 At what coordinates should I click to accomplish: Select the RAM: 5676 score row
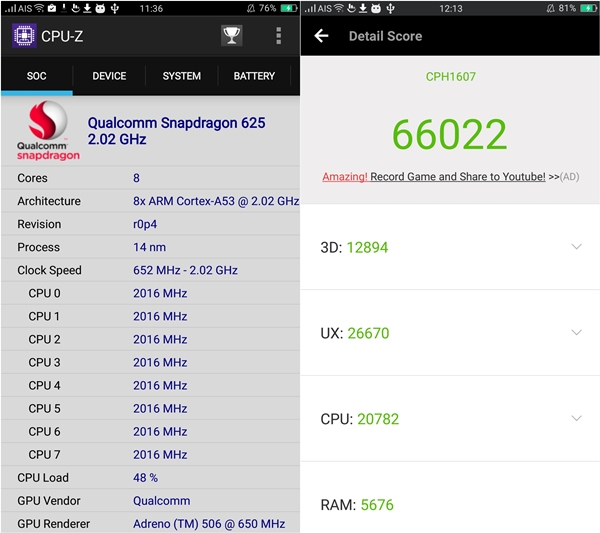(x=450, y=497)
